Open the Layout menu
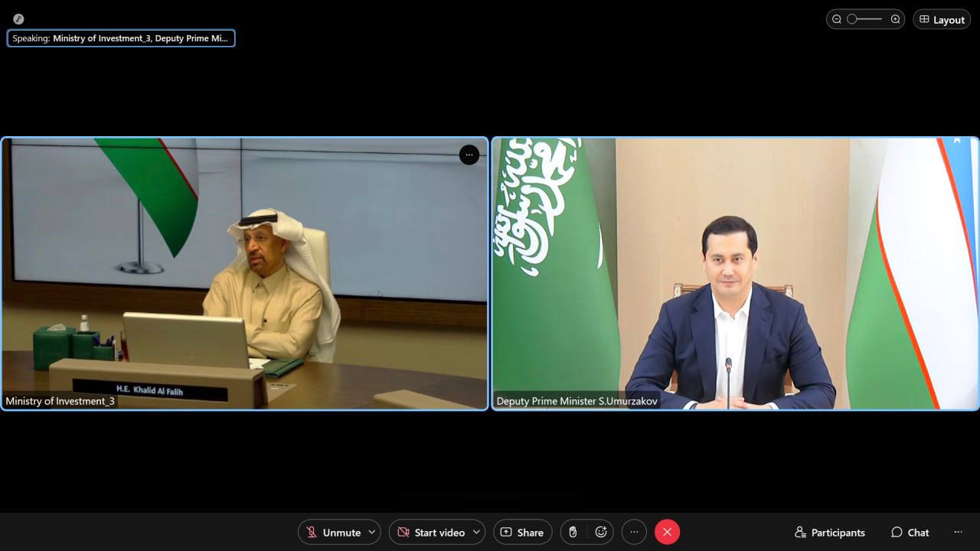This screenshot has height=551, width=980. (942, 19)
